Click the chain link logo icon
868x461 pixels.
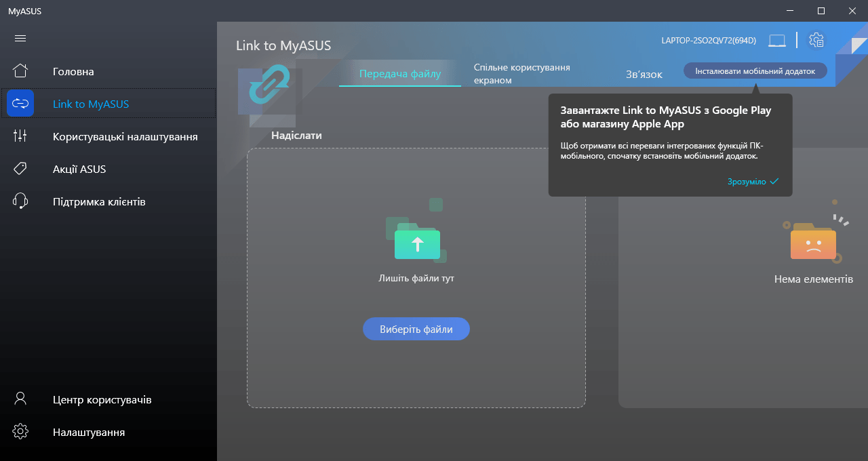(x=269, y=84)
